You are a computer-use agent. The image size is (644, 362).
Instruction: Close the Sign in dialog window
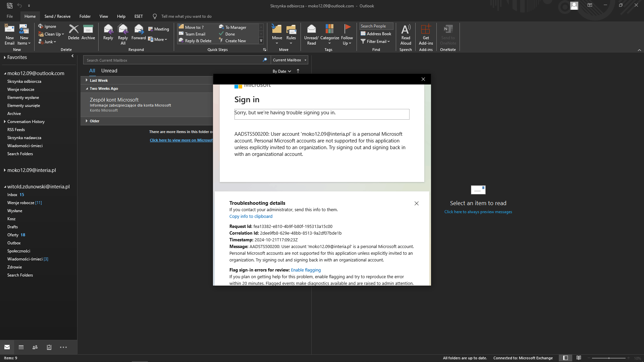tap(423, 79)
